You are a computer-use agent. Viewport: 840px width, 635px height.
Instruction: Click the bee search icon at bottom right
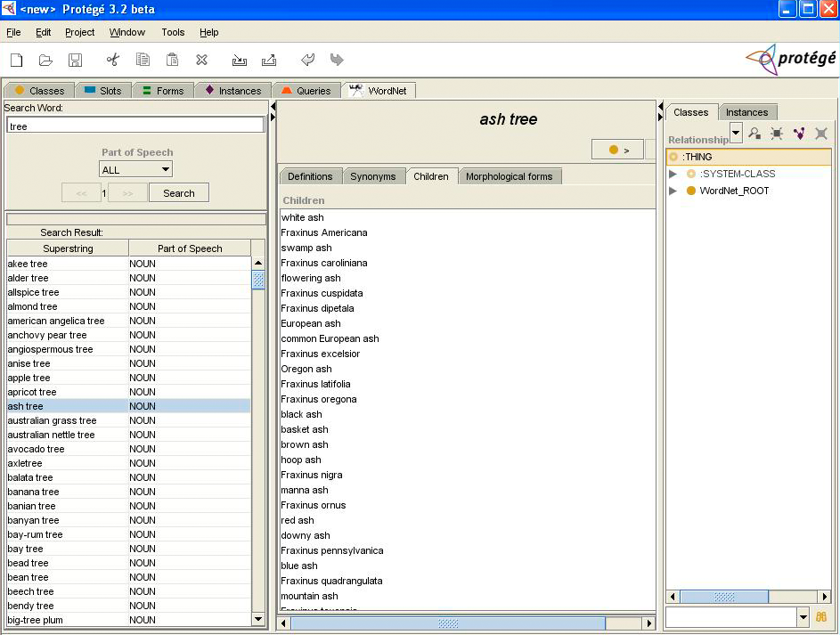click(x=821, y=617)
